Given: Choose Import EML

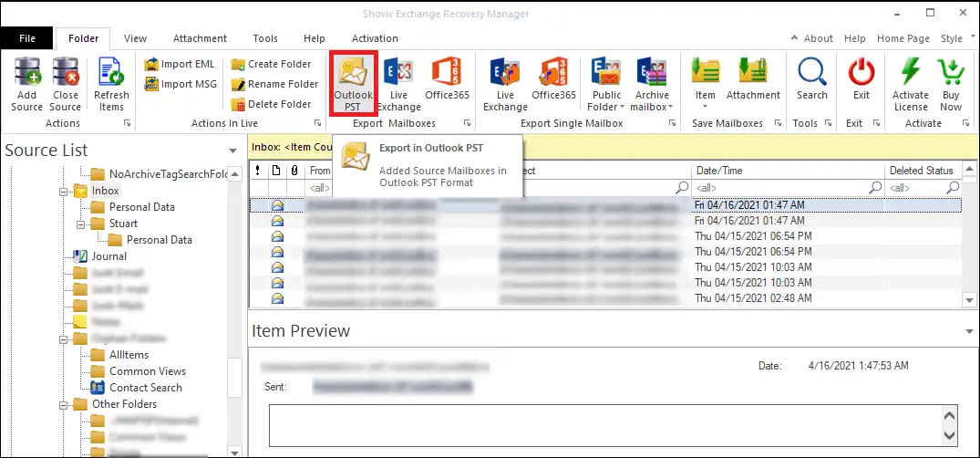Looking at the screenshot, I should [180, 65].
